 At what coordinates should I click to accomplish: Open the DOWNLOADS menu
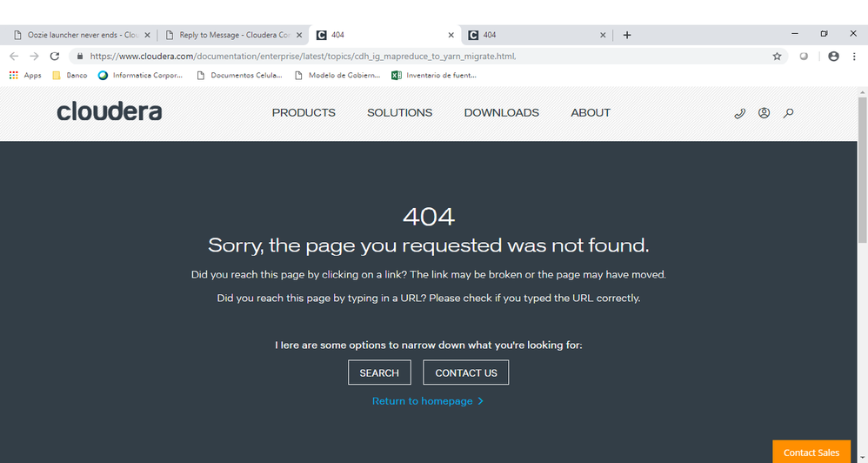[x=502, y=113]
